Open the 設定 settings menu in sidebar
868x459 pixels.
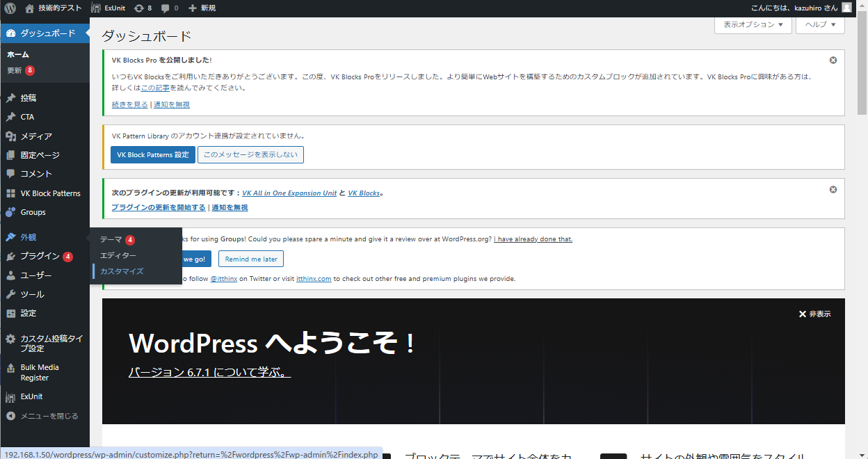[x=29, y=314]
